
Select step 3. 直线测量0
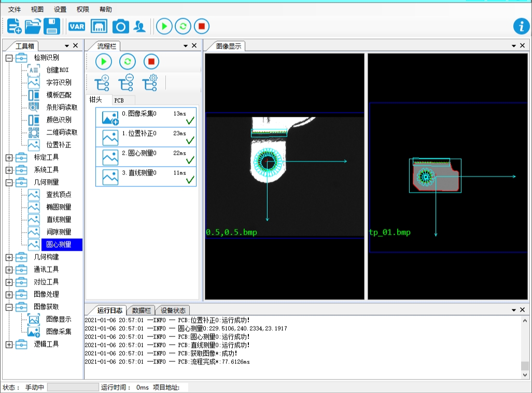146,177
